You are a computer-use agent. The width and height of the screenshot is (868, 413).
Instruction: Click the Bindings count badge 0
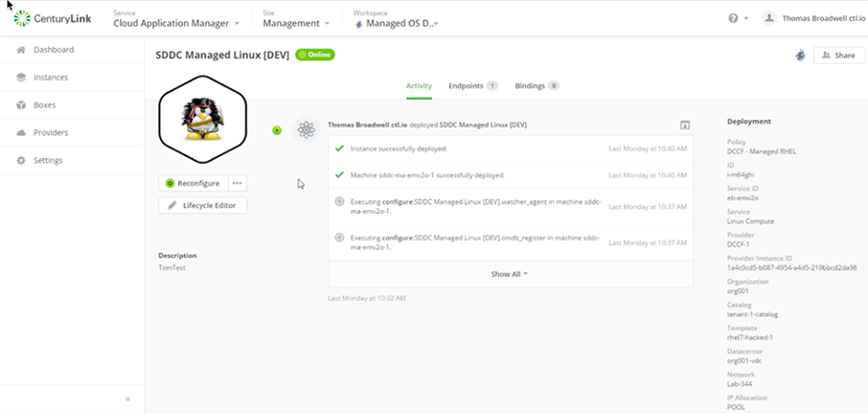click(554, 86)
